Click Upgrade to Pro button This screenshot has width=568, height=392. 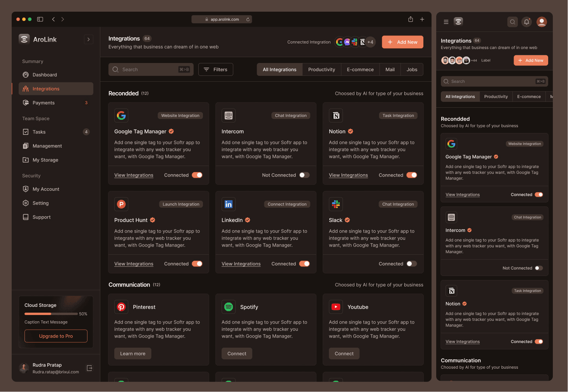56,336
